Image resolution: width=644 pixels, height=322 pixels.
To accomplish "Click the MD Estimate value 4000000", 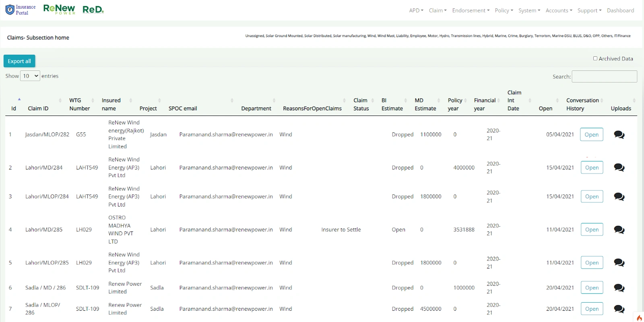I will pos(464,167).
